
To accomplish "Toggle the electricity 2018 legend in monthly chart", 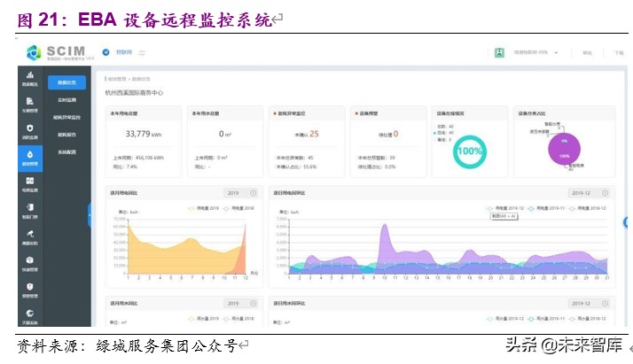I will coord(238,208).
